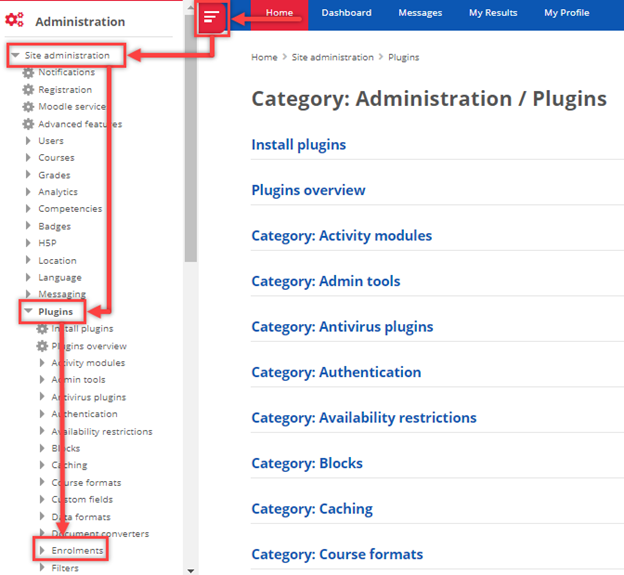Image resolution: width=624 pixels, height=575 pixels.
Task: Click the sidebar scrollbar thumb
Action: point(191,139)
